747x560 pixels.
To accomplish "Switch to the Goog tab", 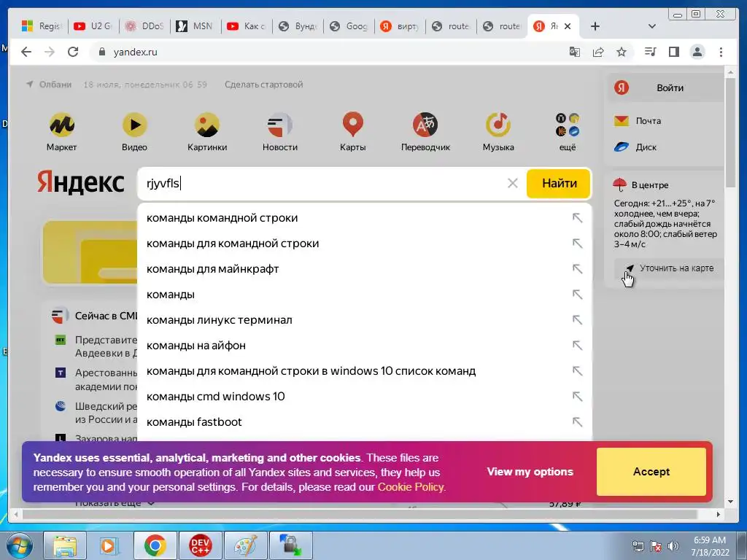I will coord(349,26).
